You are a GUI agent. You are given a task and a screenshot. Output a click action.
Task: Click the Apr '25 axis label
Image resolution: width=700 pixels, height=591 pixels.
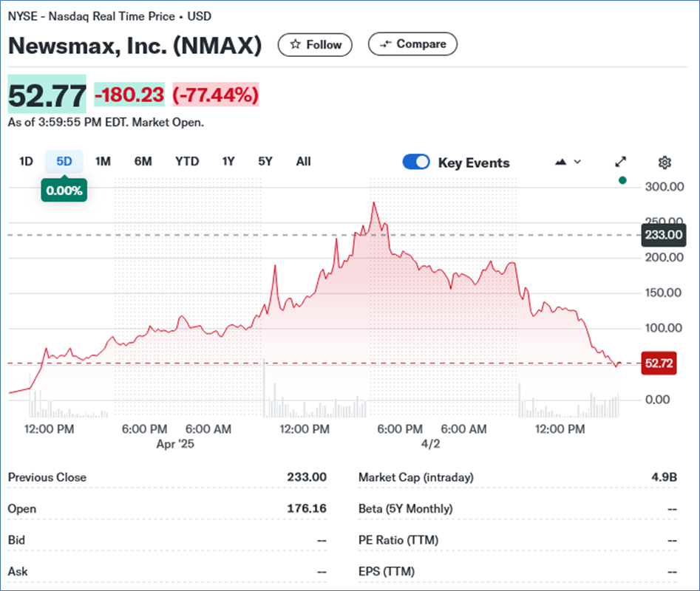click(175, 444)
